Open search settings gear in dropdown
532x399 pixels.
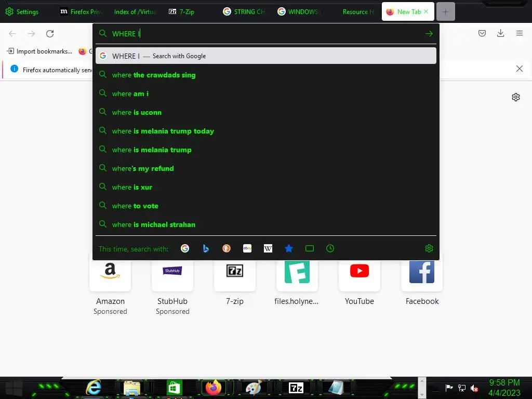pyautogui.click(x=429, y=248)
